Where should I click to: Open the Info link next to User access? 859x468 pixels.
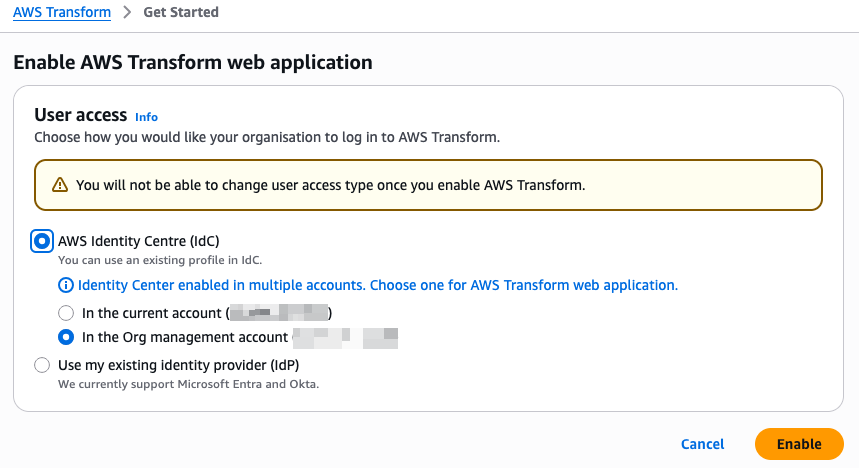pos(146,117)
